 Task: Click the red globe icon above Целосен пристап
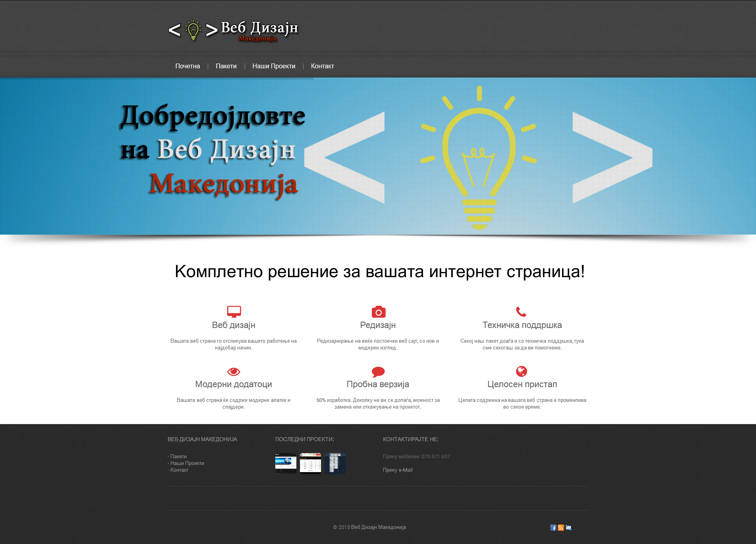click(x=521, y=371)
